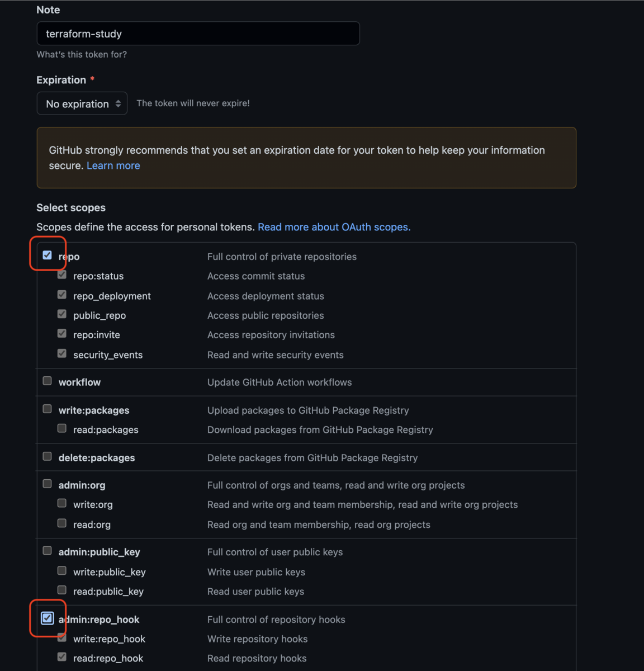
Task: Tick the write:packages scope checkbox
Action: (x=48, y=409)
